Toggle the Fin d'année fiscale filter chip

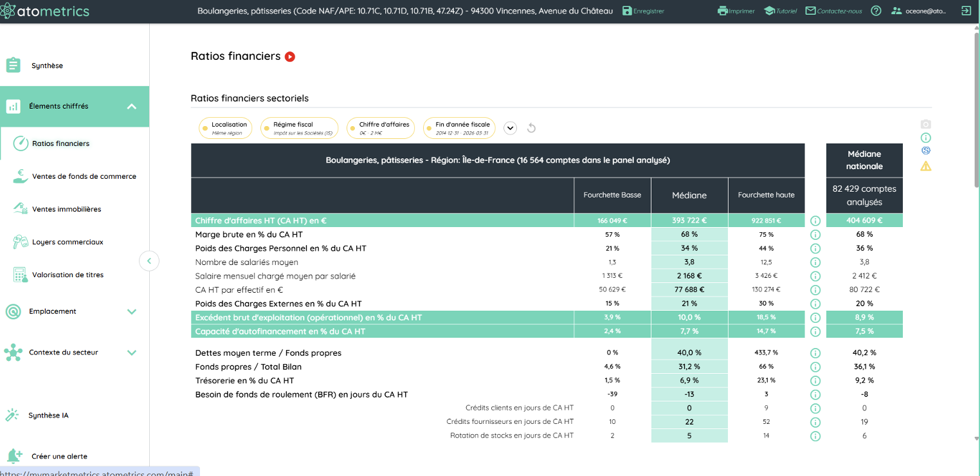[459, 128]
